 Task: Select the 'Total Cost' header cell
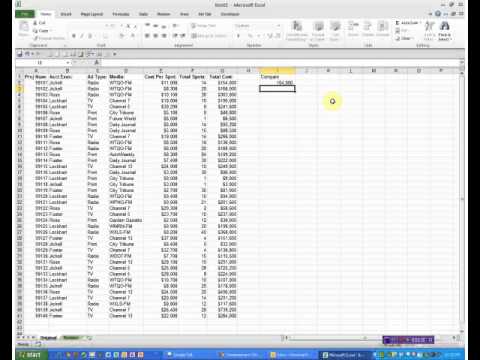coord(222,77)
